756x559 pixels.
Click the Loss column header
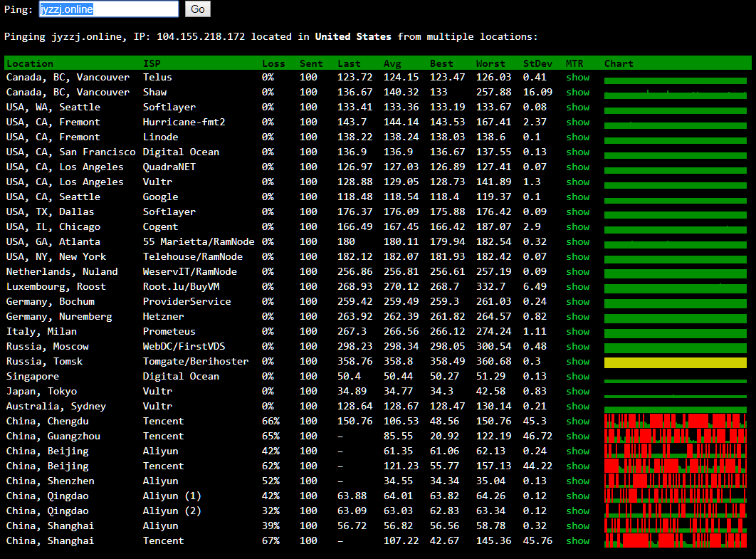tap(273, 63)
